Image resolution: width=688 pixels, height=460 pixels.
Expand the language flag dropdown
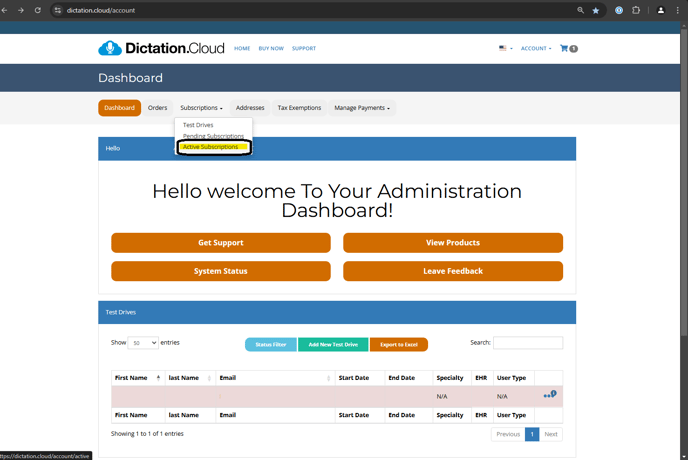tap(505, 48)
